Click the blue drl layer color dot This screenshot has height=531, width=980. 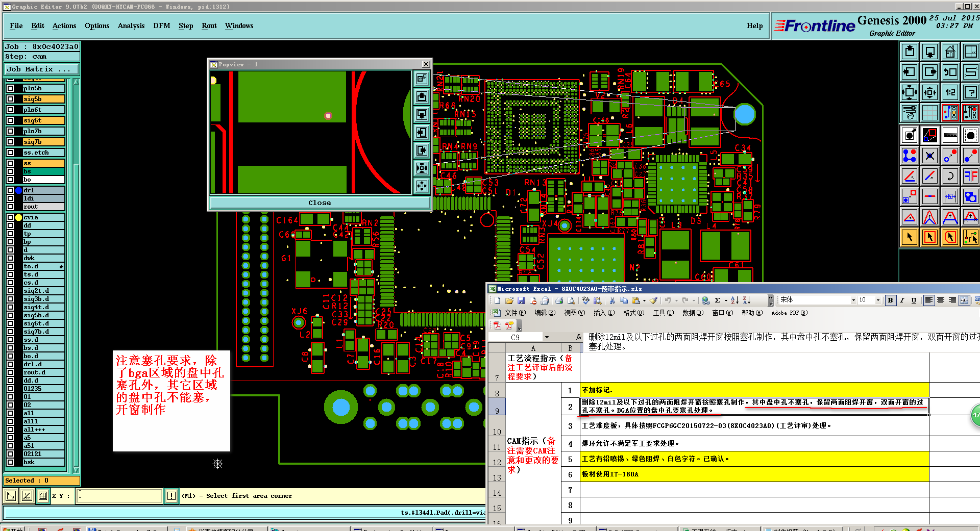coord(19,190)
